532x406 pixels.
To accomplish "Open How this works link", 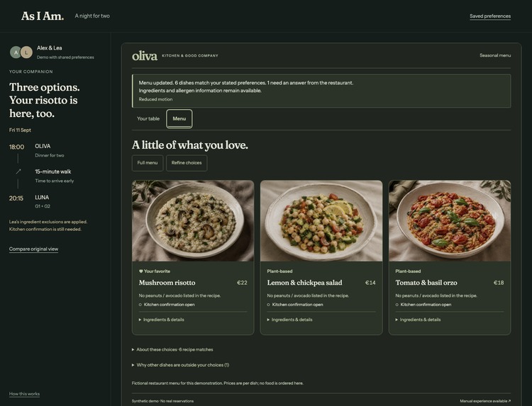I will pos(24,394).
